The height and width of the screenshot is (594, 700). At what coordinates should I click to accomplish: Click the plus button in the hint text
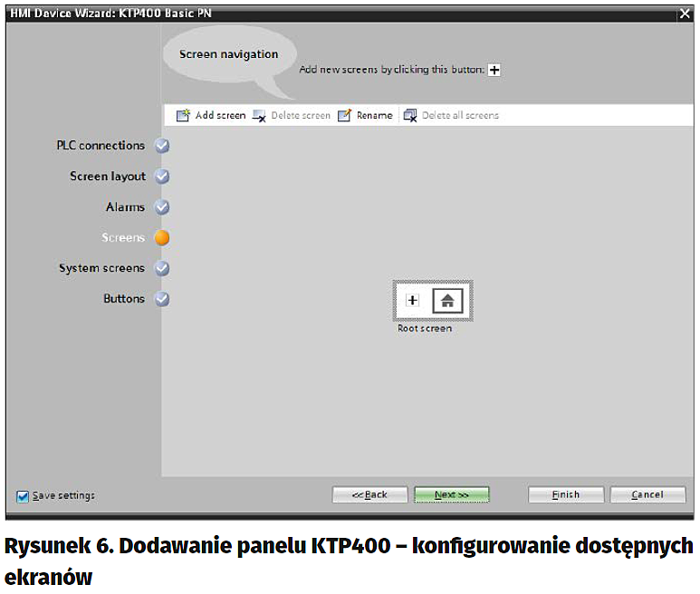pos(494,70)
